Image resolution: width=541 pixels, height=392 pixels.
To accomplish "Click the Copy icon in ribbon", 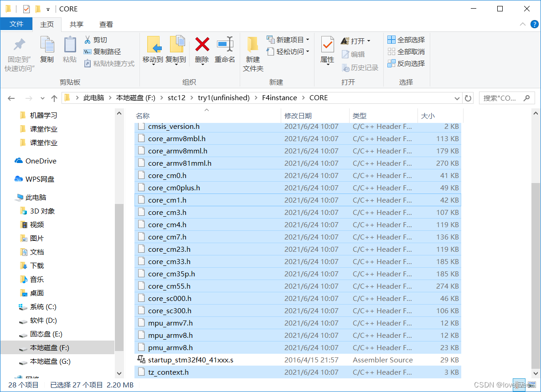I will click(47, 45).
